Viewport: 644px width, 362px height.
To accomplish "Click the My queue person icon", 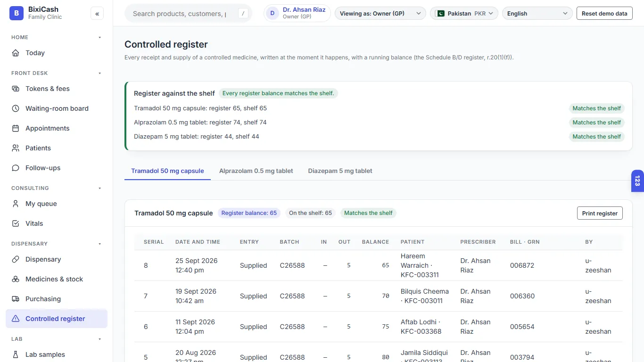I will pos(16,204).
